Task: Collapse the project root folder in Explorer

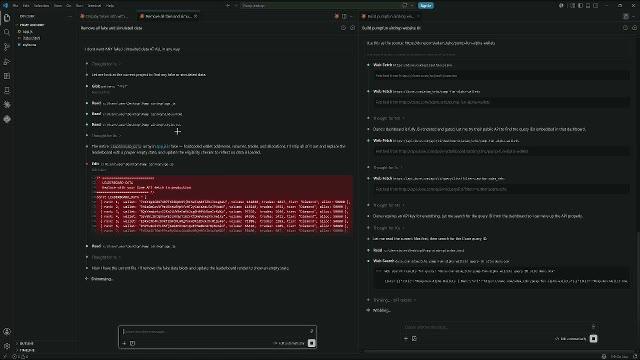Action: tap(31, 25)
